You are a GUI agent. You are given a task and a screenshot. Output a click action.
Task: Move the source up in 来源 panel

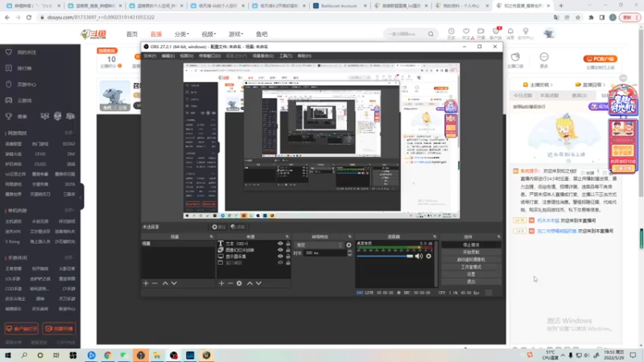click(x=250, y=283)
